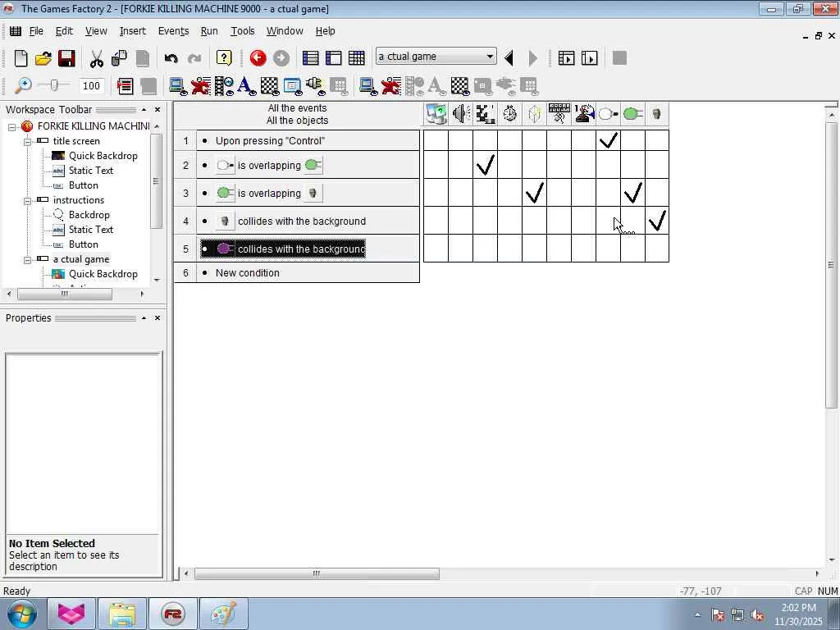Click New condition in row 6

tap(248, 272)
